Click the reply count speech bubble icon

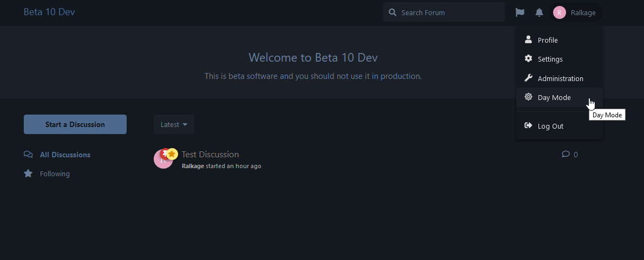click(566, 154)
